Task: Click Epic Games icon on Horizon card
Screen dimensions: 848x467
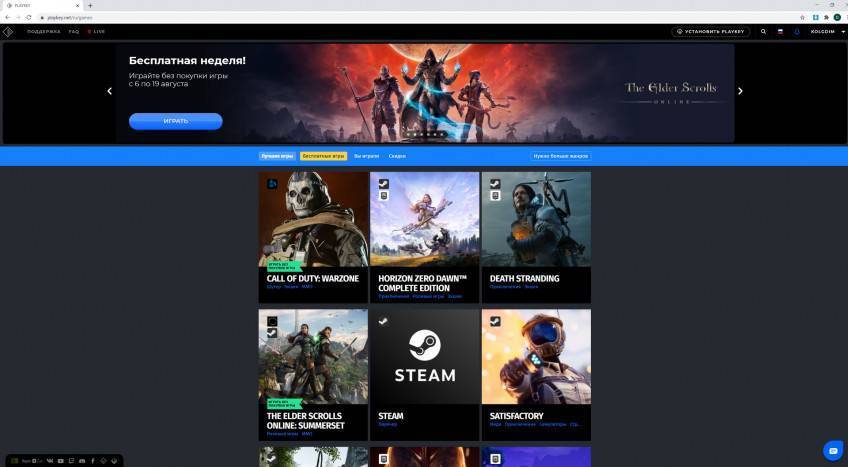Action: [x=383, y=196]
